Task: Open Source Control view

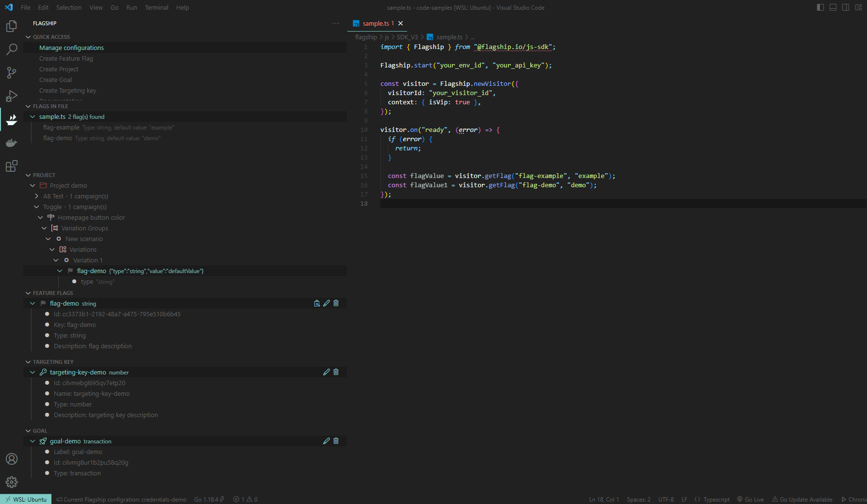Action: coord(12,72)
